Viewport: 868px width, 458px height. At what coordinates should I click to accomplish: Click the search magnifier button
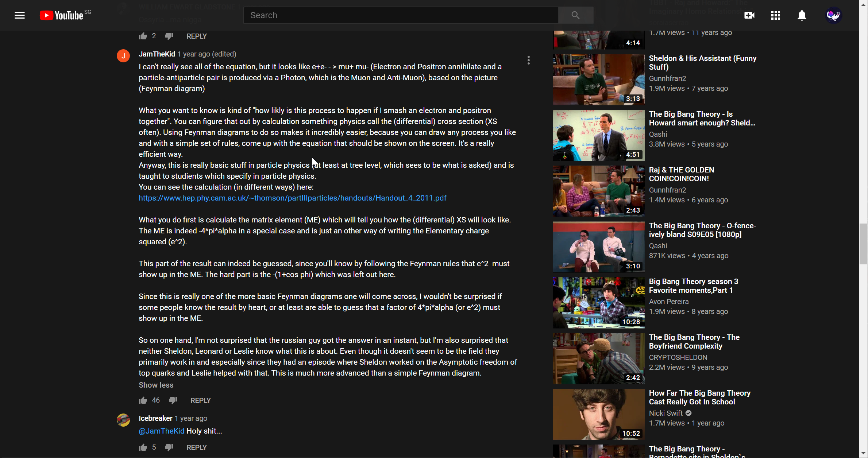(575, 15)
